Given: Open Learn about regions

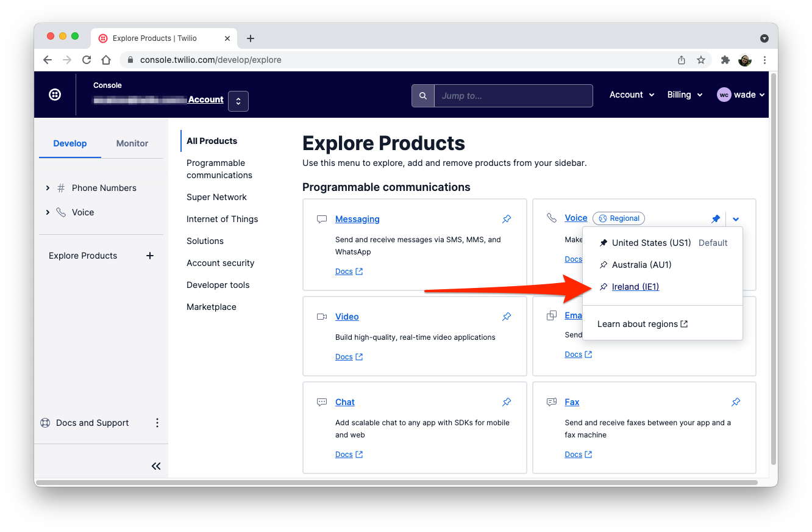Looking at the screenshot, I should pyautogui.click(x=637, y=324).
